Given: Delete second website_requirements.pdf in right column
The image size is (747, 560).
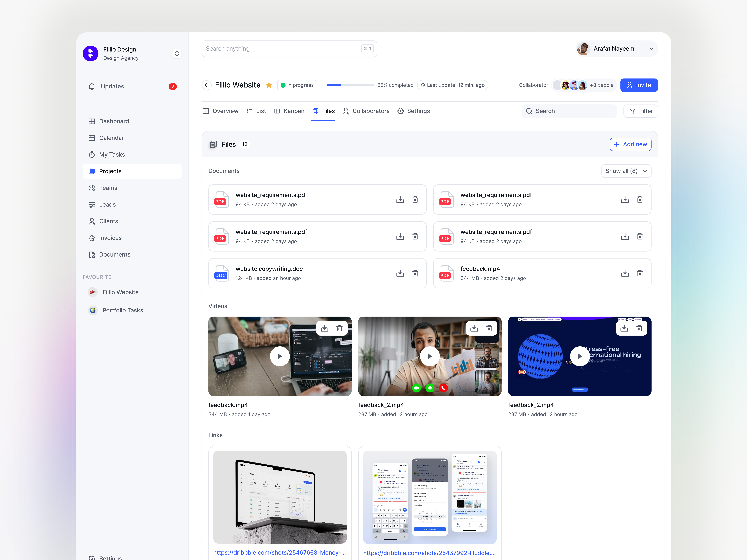Looking at the screenshot, I should 640,236.
